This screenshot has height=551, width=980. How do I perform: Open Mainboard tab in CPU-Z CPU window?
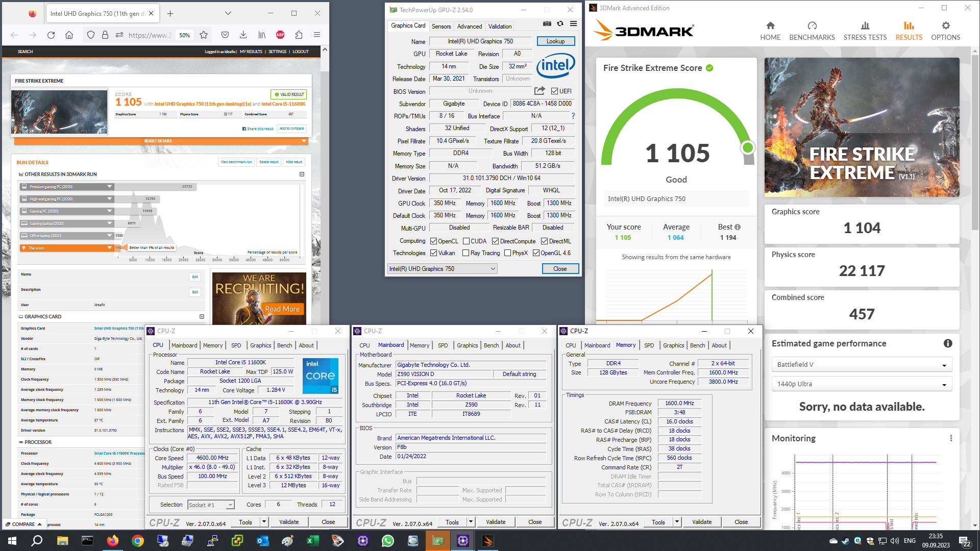click(184, 345)
